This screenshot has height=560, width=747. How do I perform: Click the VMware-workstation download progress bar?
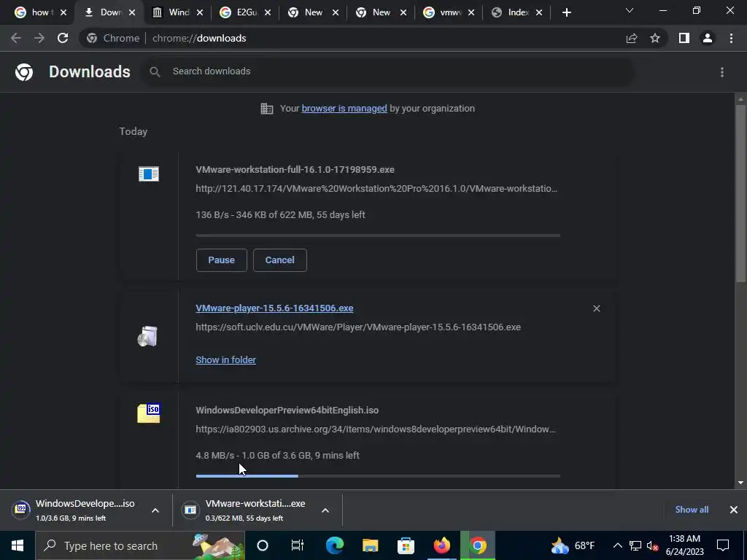pyautogui.click(x=378, y=236)
